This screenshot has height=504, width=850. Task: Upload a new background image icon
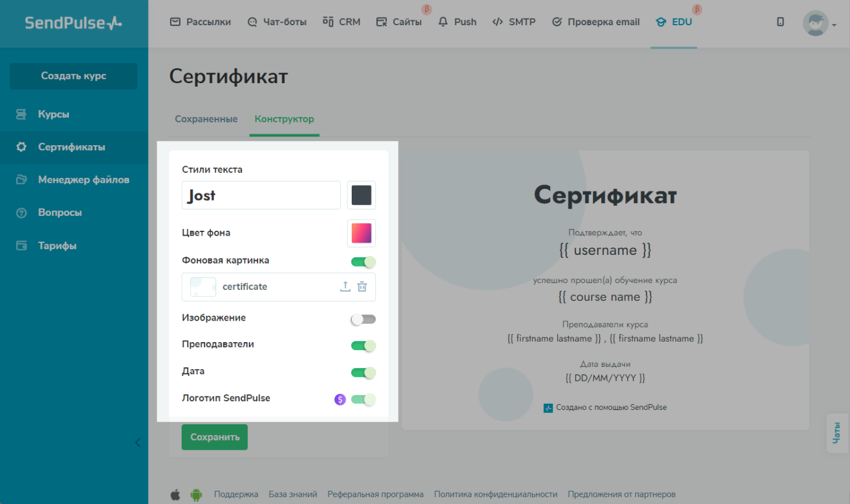point(346,287)
